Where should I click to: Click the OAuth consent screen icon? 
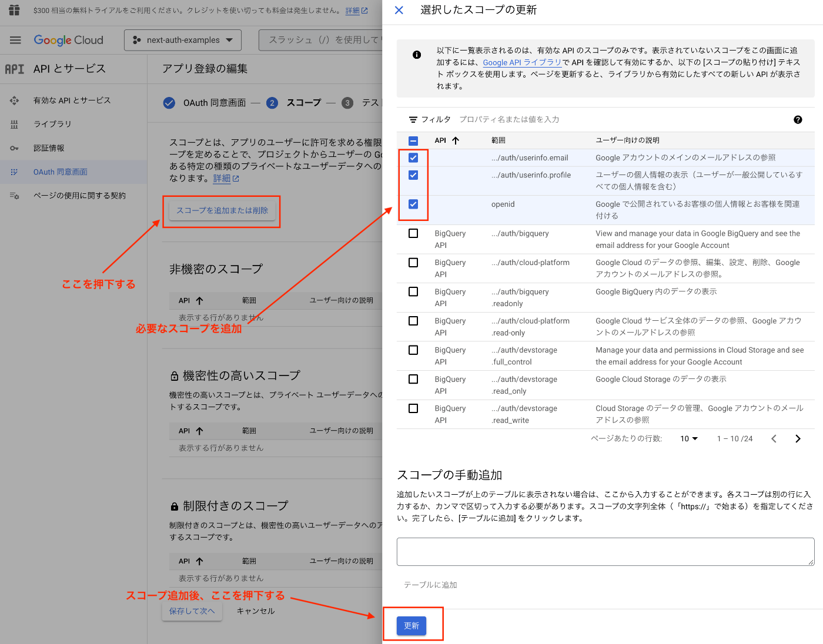coord(14,172)
